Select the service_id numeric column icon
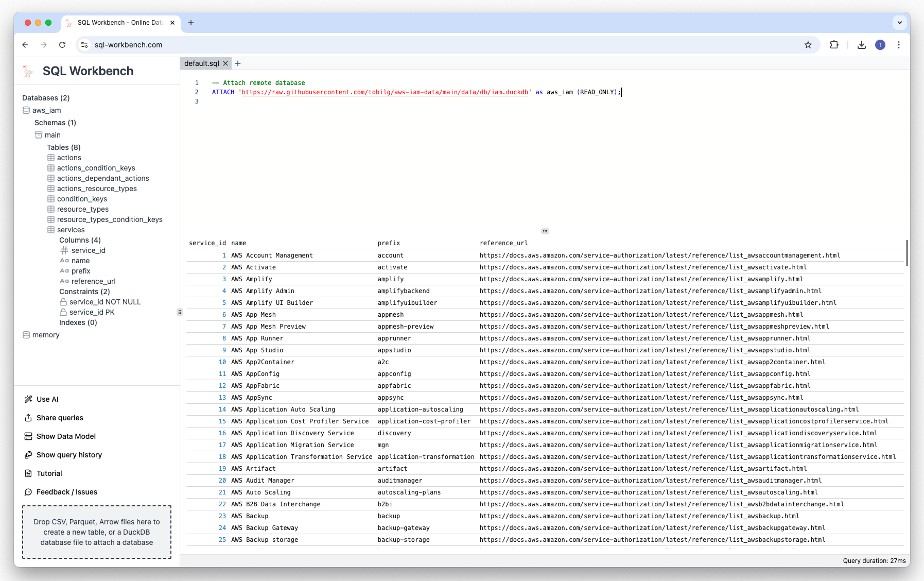The width and height of the screenshot is (924, 581). pos(64,250)
